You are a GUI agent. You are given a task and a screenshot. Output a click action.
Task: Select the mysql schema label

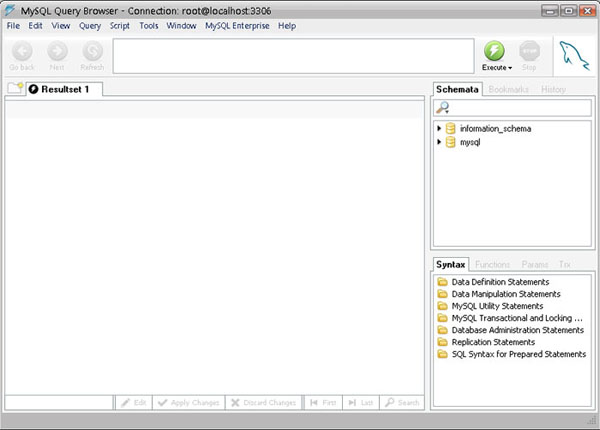[470, 142]
